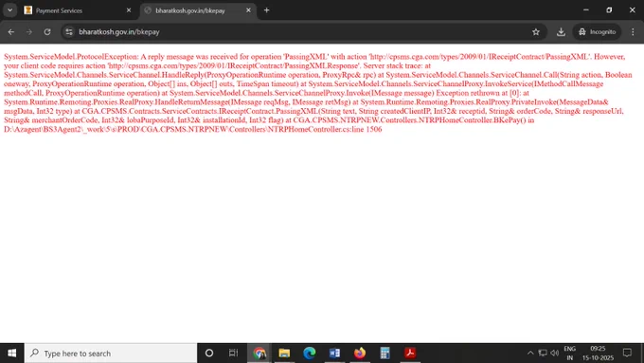Open Microsoft Word from the taskbar
This screenshot has height=363, width=644.
(x=334, y=354)
